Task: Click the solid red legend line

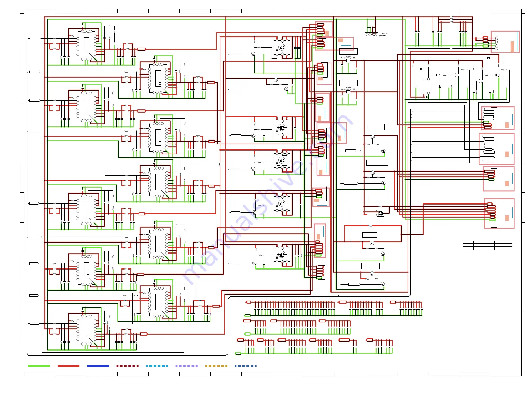Action: coord(68,366)
